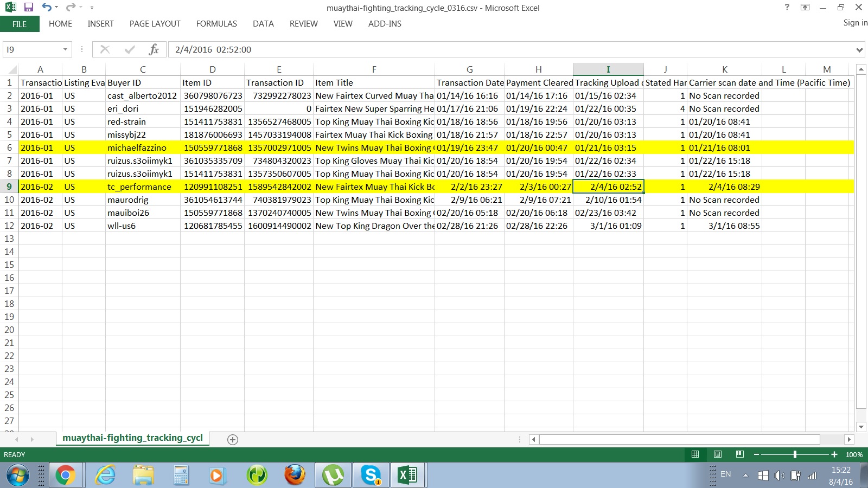The height and width of the screenshot is (488, 868).
Task: Click horizontal scrollbar right arrow
Action: (x=849, y=439)
